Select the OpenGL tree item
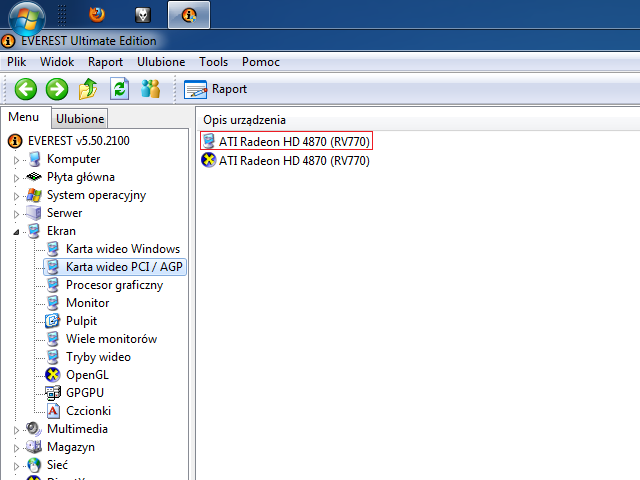Screen dimensions: 640x480 coord(87,375)
